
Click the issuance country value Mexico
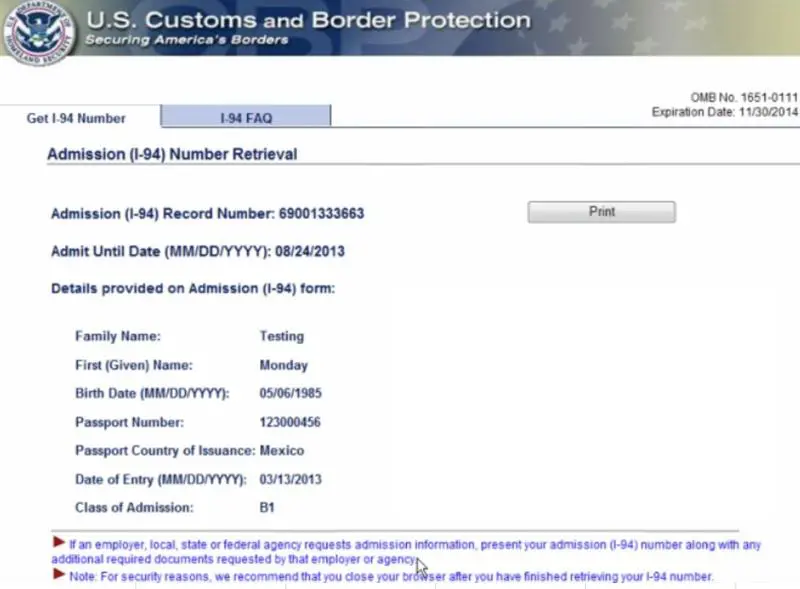click(x=282, y=451)
